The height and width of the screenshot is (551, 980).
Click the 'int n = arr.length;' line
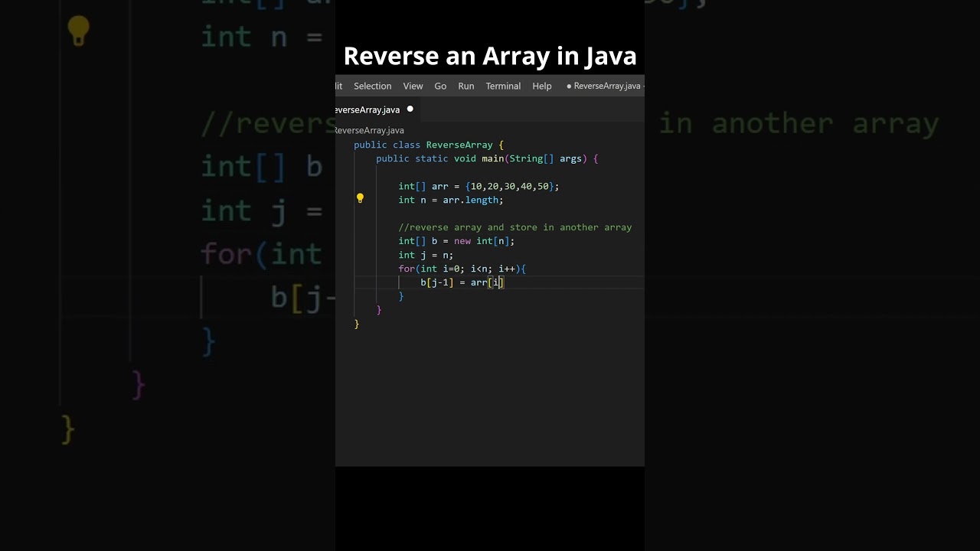[x=451, y=200]
